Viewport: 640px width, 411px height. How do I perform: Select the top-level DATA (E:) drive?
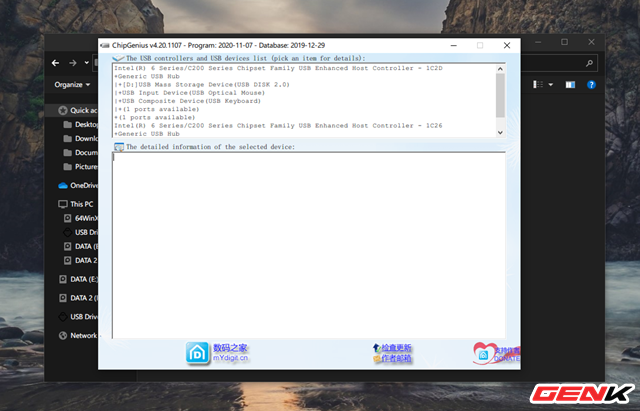tap(78, 279)
